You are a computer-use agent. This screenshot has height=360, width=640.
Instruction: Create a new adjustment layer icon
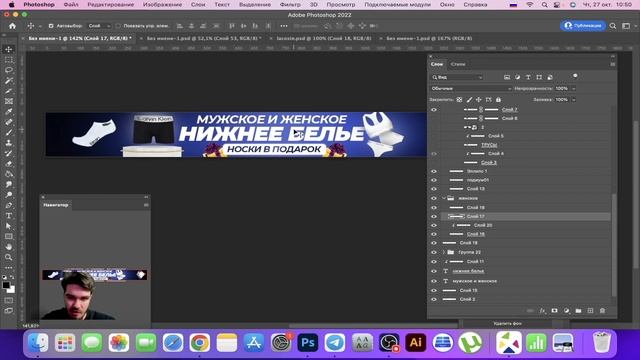click(566, 311)
